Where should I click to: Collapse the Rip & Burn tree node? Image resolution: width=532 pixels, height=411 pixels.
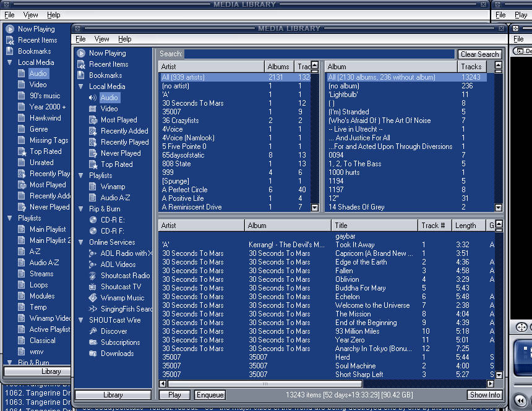tap(81, 209)
